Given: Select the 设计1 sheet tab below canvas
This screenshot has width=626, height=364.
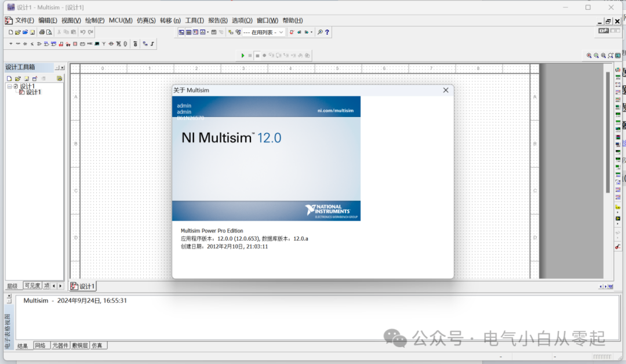Looking at the screenshot, I should tap(83, 286).
